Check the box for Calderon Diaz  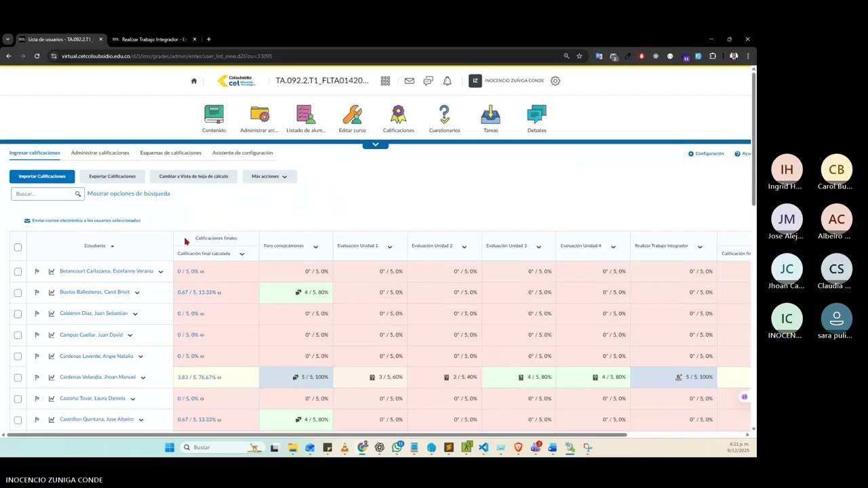18,314
